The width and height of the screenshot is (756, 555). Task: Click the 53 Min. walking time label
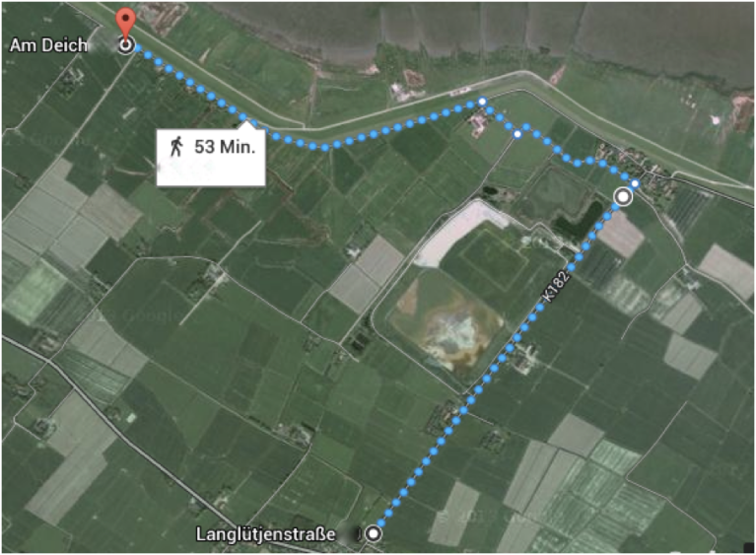(225, 147)
